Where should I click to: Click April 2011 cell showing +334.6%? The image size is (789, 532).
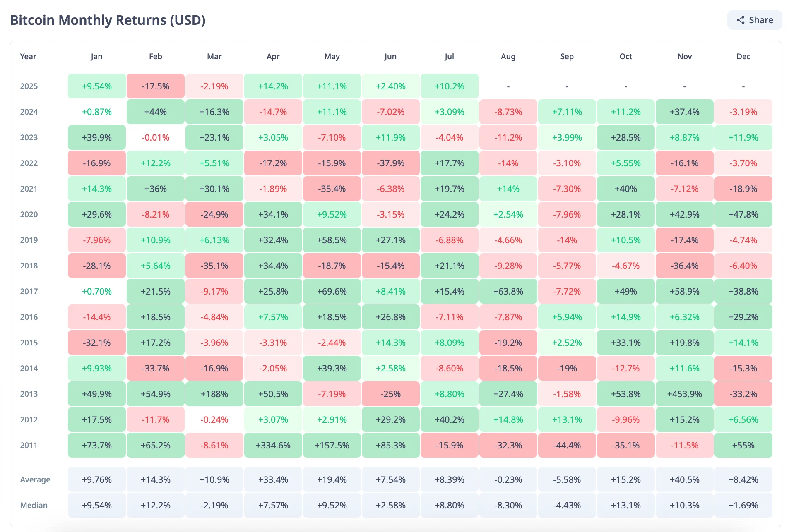tap(273, 446)
